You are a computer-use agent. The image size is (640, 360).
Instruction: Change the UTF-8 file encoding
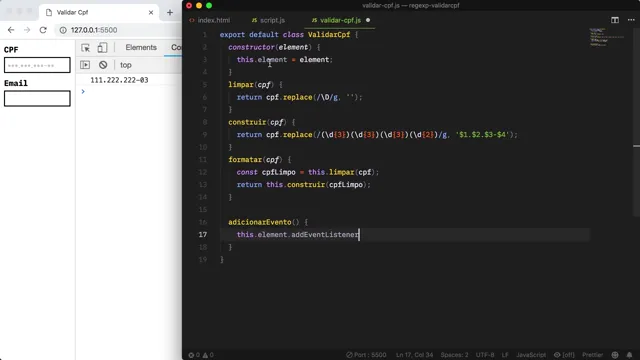pos(485,355)
